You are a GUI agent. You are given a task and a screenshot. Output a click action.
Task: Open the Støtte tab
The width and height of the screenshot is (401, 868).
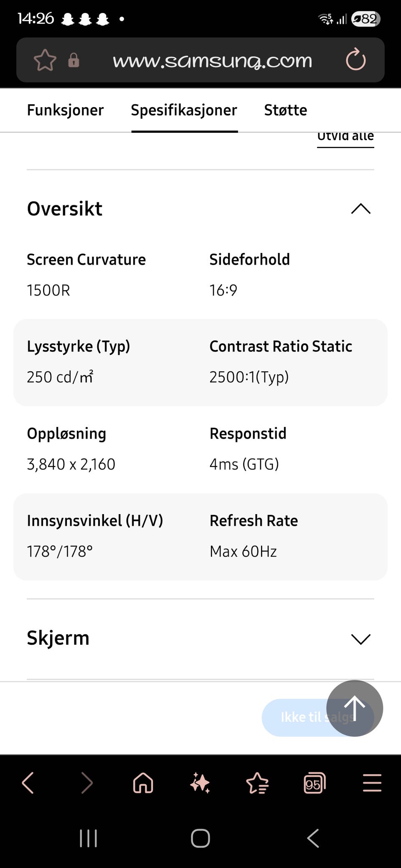point(285,110)
